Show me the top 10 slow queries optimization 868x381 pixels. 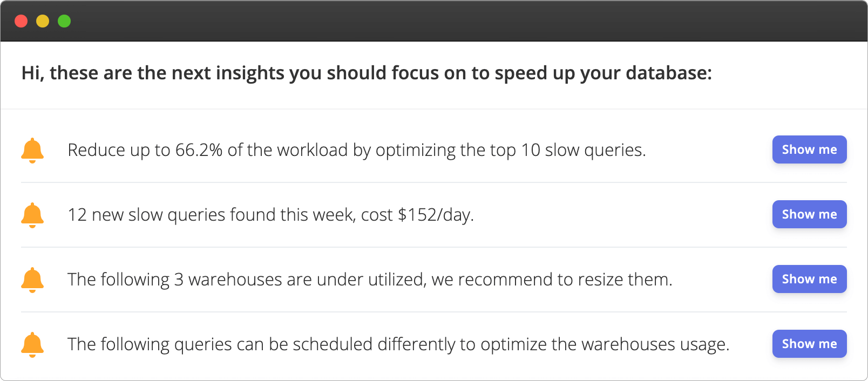[809, 149]
